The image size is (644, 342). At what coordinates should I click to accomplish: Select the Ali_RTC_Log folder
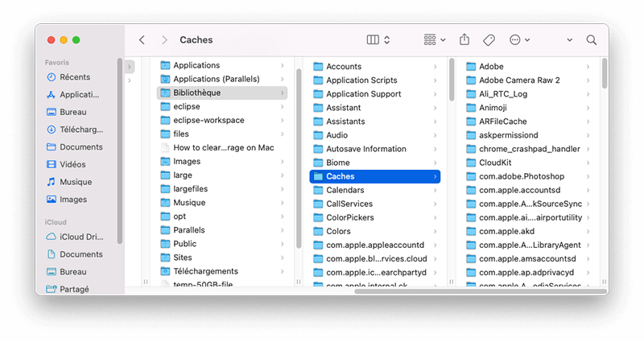click(x=528, y=94)
